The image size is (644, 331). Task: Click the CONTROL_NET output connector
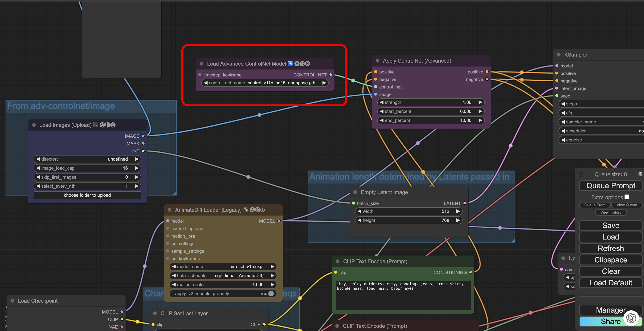pos(331,75)
